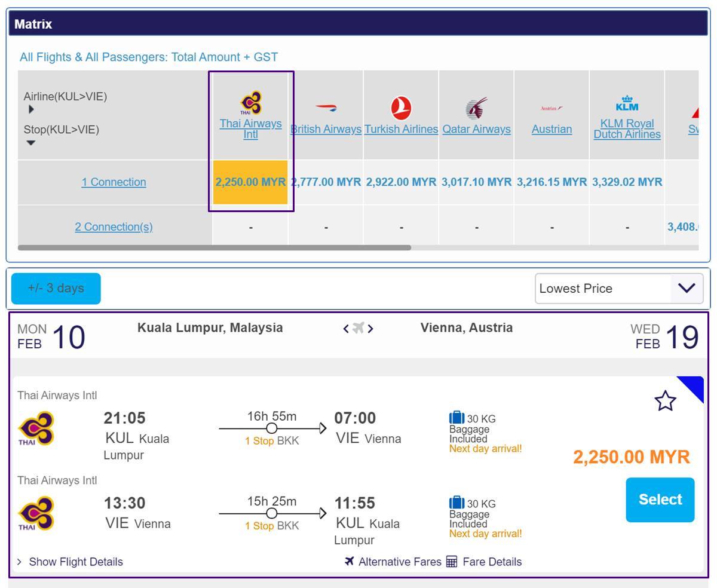Click the airplane icon next to Alternative Fares

pyautogui.click(x=350, y=561)
